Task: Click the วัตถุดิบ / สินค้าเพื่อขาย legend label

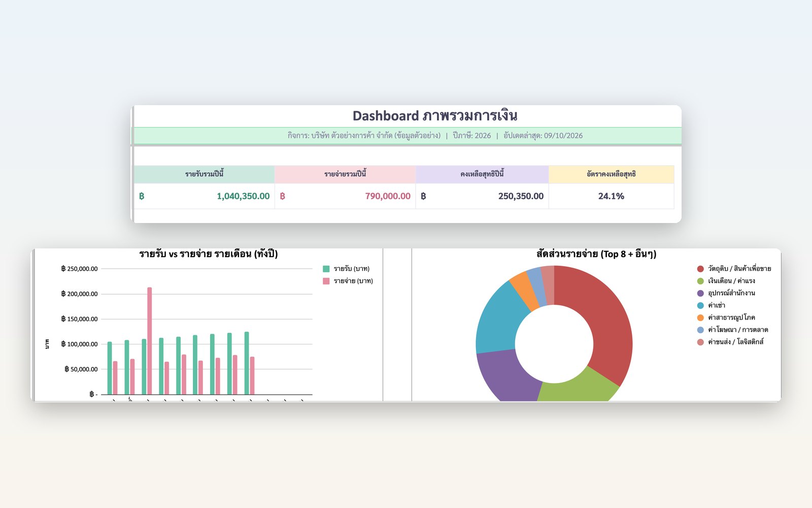Action: [x=739, y=269]
